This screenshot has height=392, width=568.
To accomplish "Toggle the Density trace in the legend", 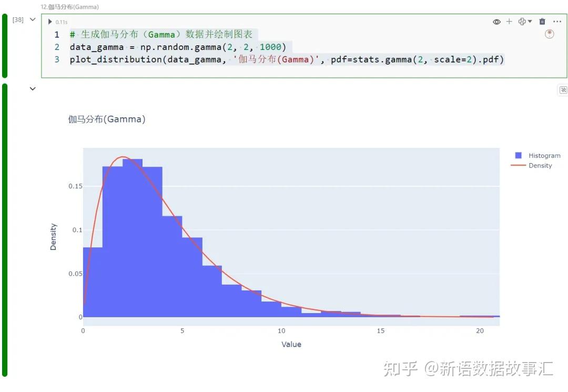I will coord(541,165).
